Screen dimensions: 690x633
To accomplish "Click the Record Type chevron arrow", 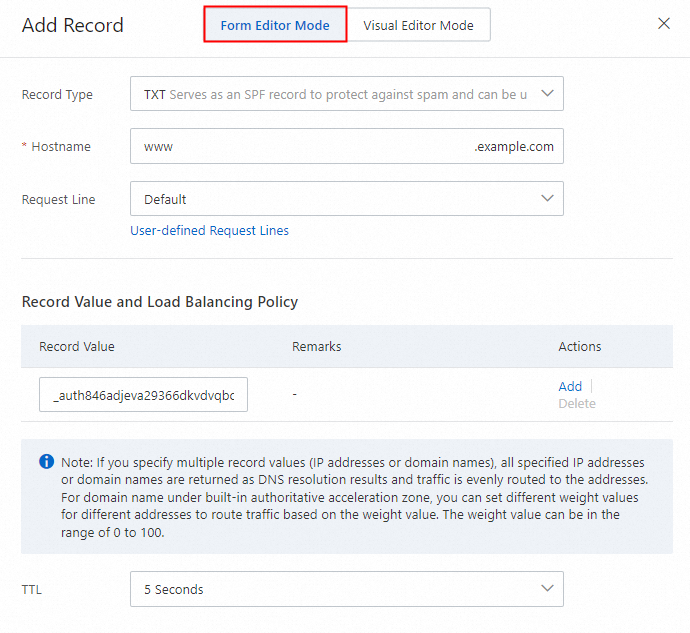I will (x=547, y=94).
